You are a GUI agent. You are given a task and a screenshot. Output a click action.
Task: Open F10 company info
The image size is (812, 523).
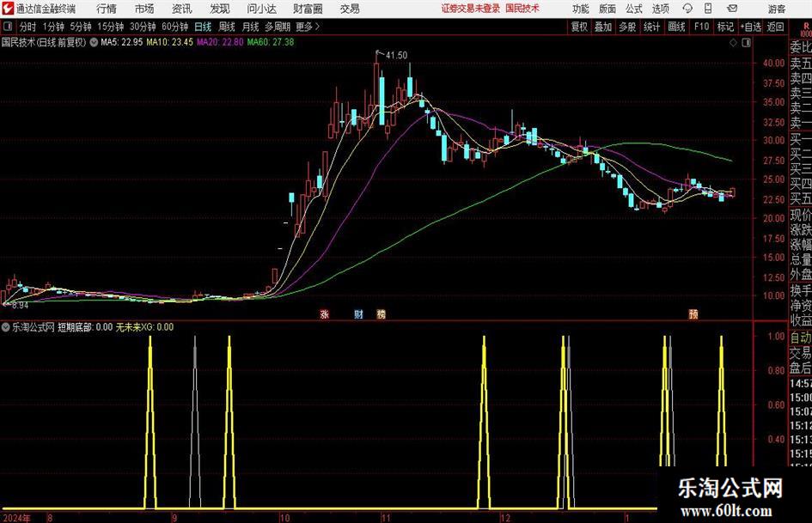702,27
